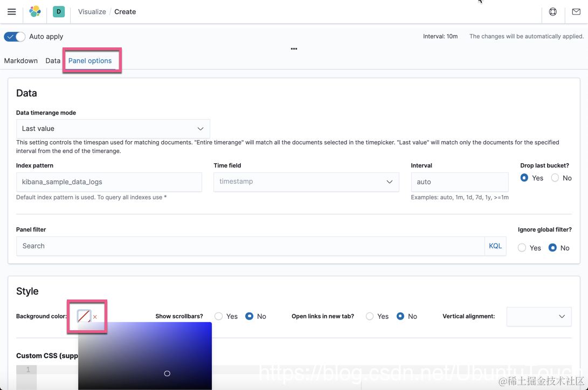Screen dimensions: 588x390
Task: Click the Elastic logo icon
Action: [x=35, y=12]
